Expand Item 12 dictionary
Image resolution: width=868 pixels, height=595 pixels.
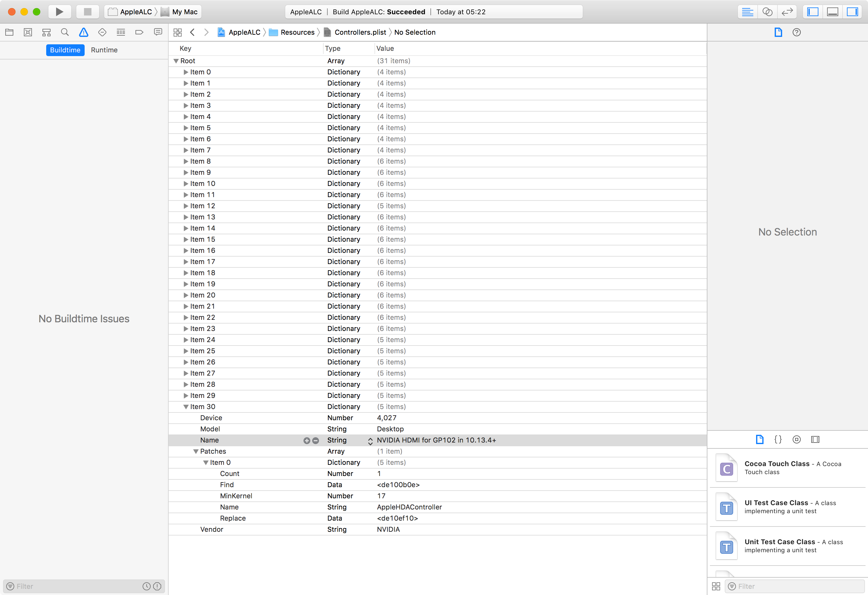coord(186,206)
